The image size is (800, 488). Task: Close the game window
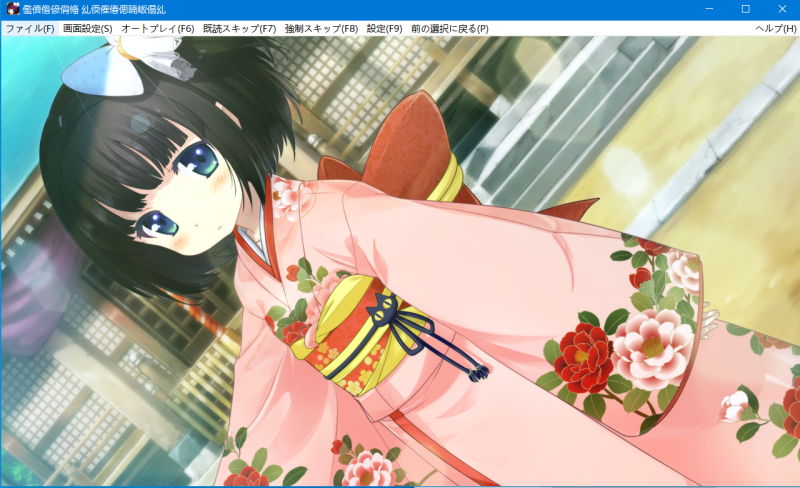point(782,9)
